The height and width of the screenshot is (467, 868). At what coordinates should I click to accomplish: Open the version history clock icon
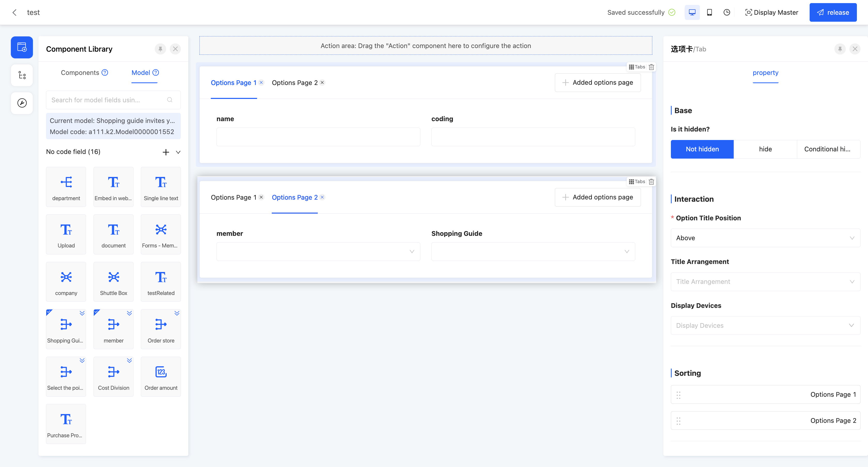point(726,12)
